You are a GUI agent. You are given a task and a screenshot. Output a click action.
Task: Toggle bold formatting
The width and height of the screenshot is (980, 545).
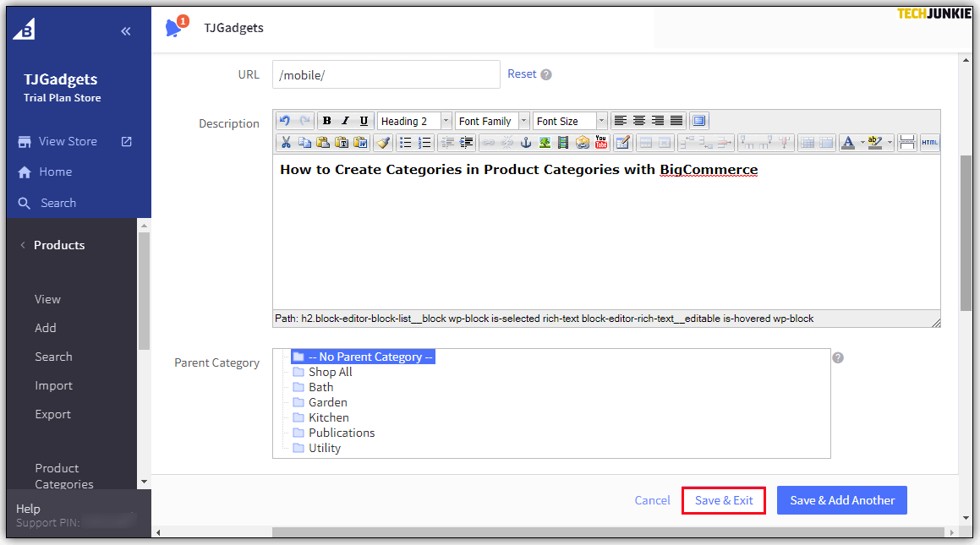coord(327,121)
